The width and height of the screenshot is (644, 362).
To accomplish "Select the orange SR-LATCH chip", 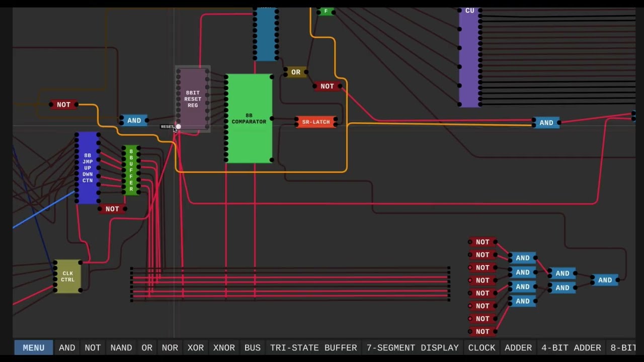I will point(316,122).
